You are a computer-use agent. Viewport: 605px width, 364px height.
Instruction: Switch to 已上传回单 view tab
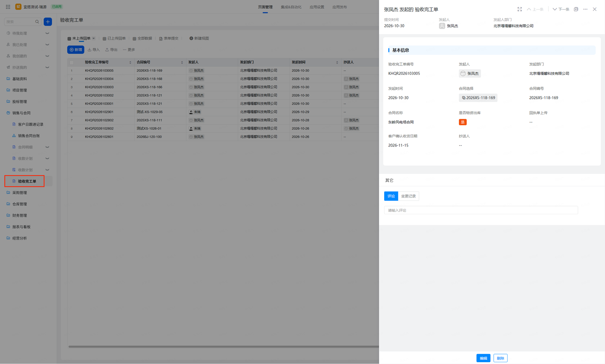(114, 38)
